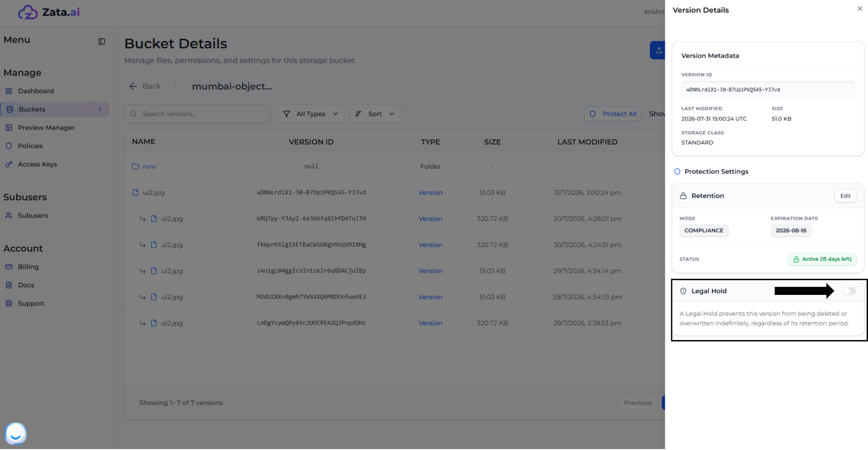Click the sub-version arrow icon for WRQ7py row
868x450 pixels.
pyautogui.click(x=143, y=219)
